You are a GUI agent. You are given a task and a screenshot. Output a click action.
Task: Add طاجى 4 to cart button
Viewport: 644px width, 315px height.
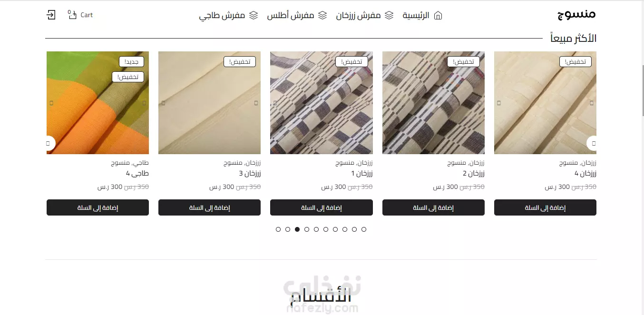(x=98, y=207)
